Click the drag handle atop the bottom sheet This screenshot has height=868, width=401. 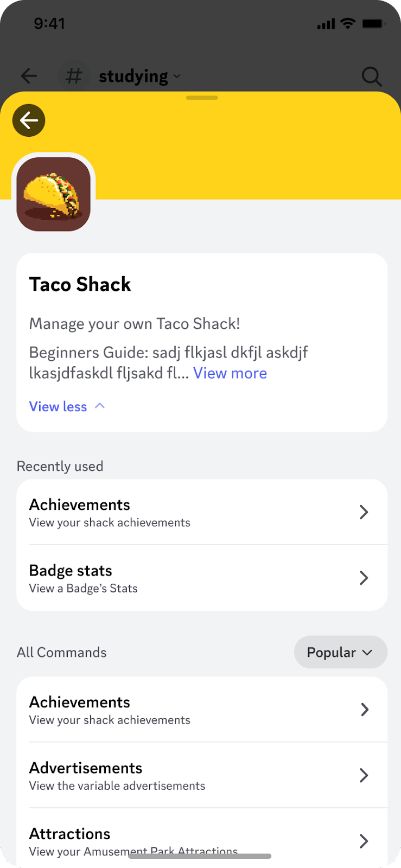click(201, 98)
